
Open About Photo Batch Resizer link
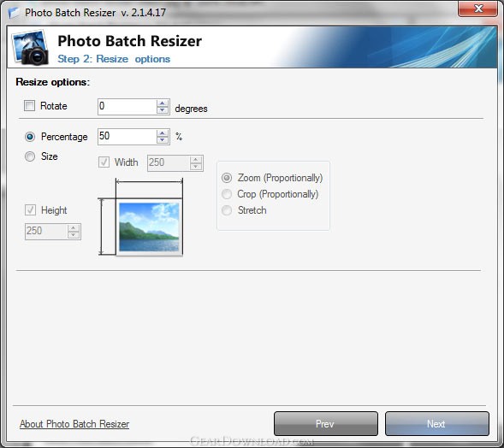point(74,424)
